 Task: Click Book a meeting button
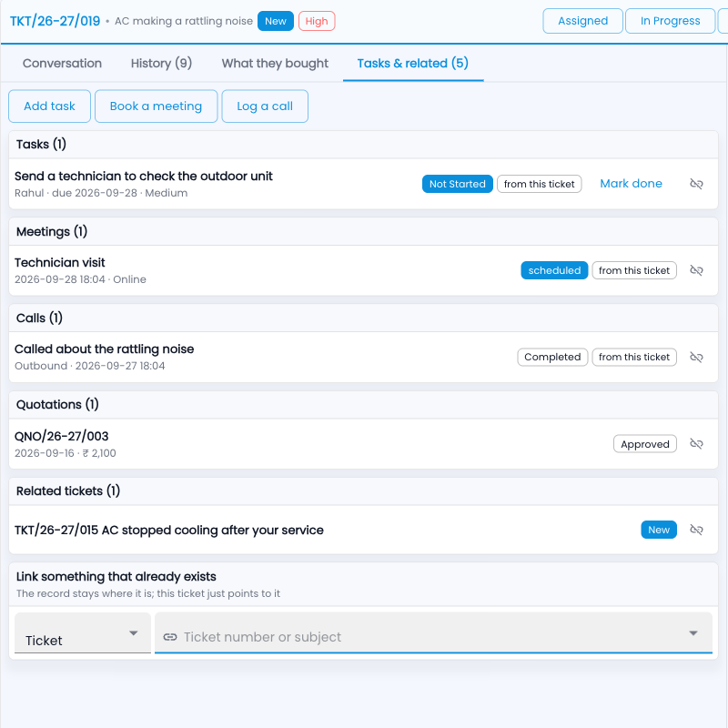tap(156, 106)
